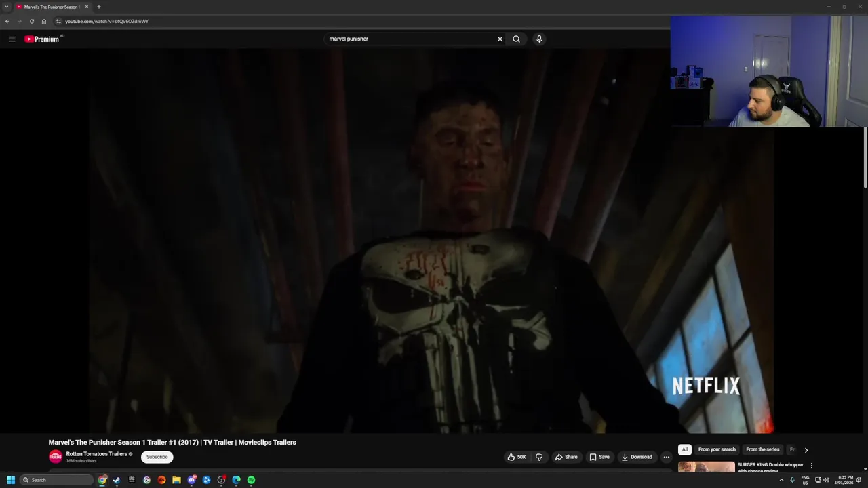868x488 pixels.
Task: Show more filter chips with right arrow
Action: click(806, 450)
